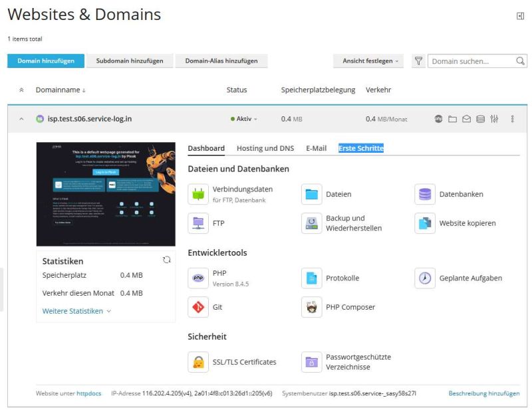Click the green favicon beside isp.test.s06.service-log.in
Screen dimensions: 532x412
click(40, 119)
